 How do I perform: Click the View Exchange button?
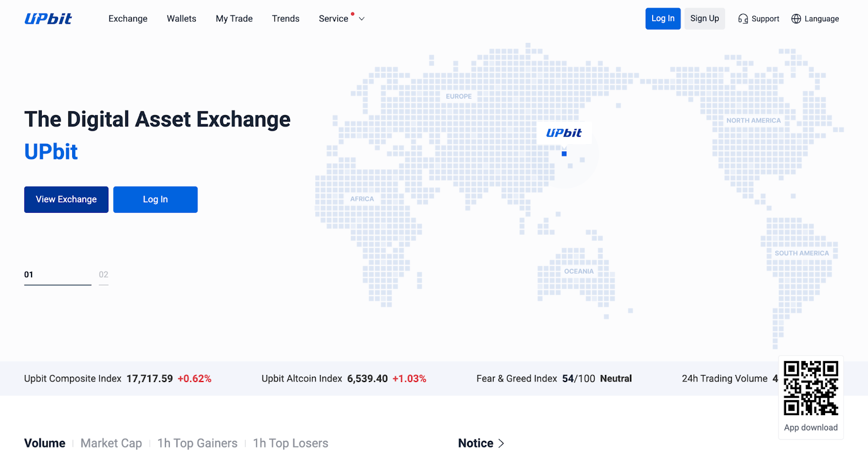66,200
